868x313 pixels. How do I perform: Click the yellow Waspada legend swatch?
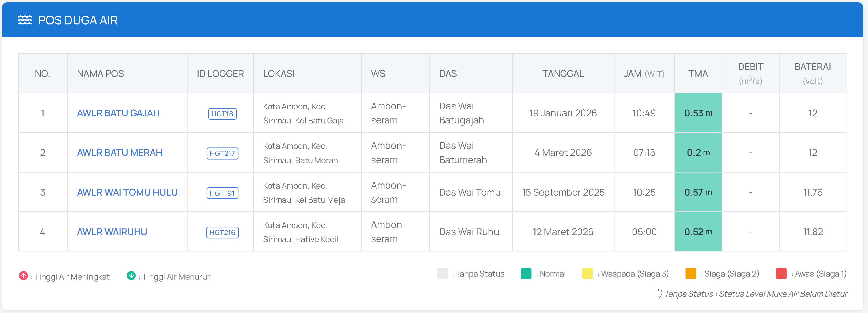coord(587,274)
